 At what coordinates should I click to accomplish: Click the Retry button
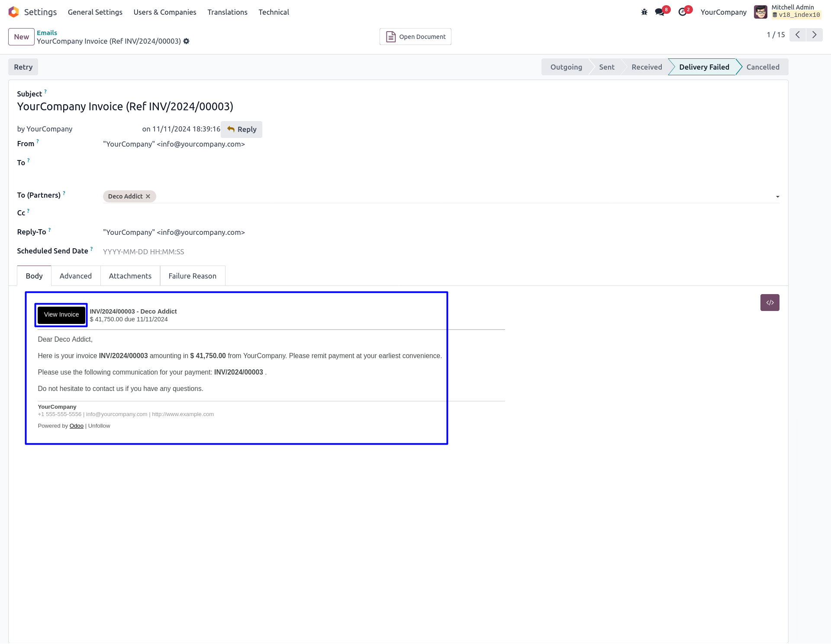click(x=23, y=67)
